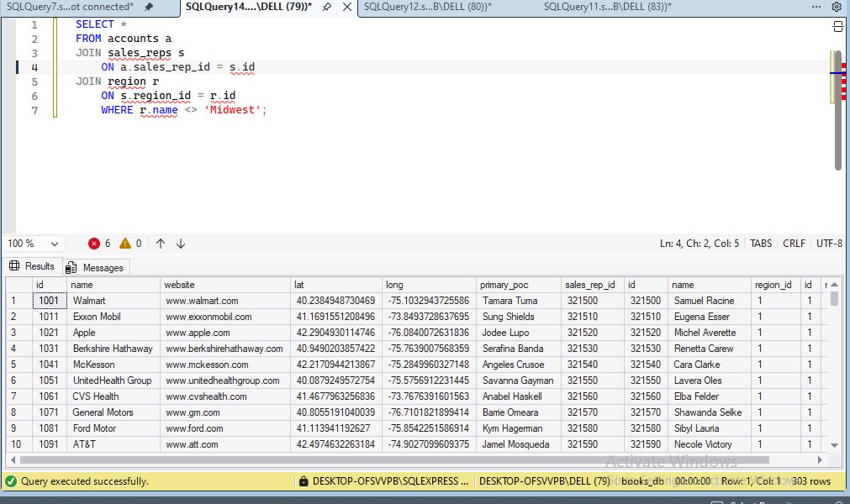The width and height of the screenshot is (850, 504).
Task: Click the editor vertical scrollbar thumb
Action: tap(838, 110)
